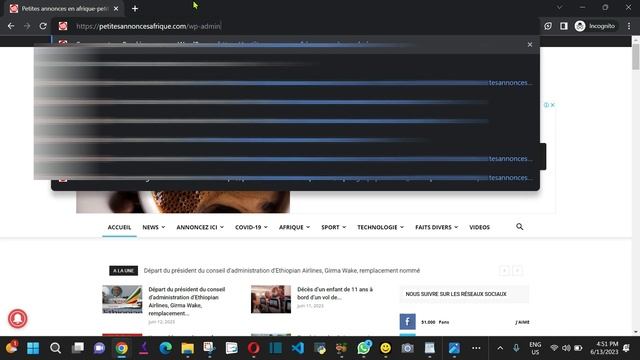Image resolution: width=640 pixels, height=360 pixels.
Task: Expand the COVID-19 dropdown menu
Action: [x=251, y=227]
